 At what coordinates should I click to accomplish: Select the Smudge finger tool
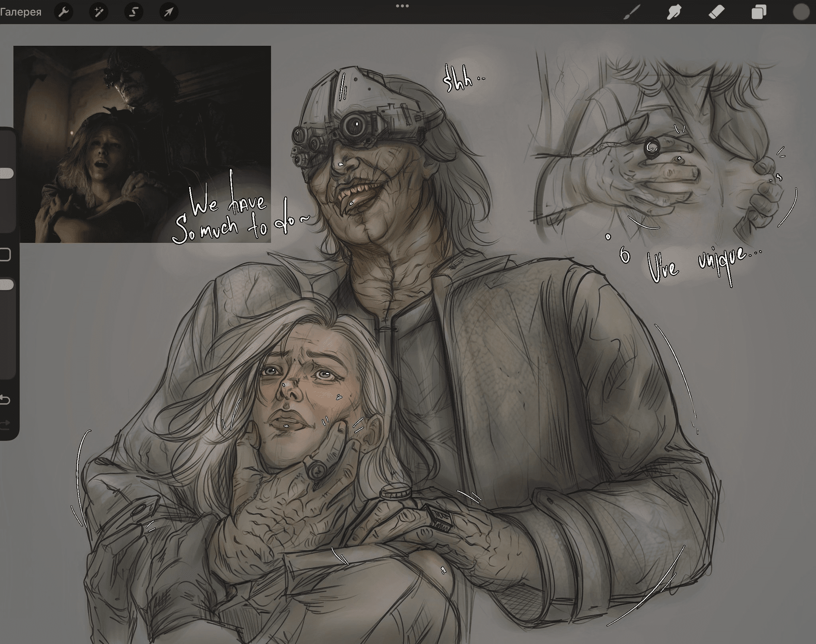coord(674,12)
